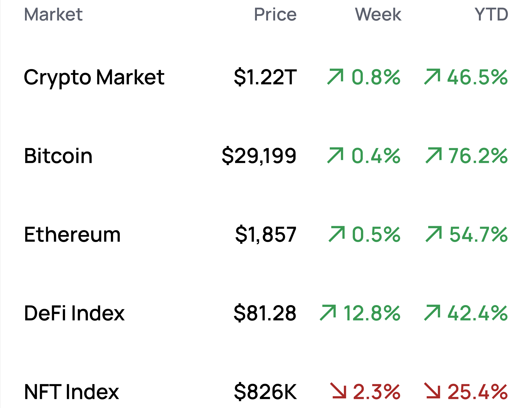Click the DeFi Index weekly up arrow
The image size is (532, 408).
(x=328, y=313)
